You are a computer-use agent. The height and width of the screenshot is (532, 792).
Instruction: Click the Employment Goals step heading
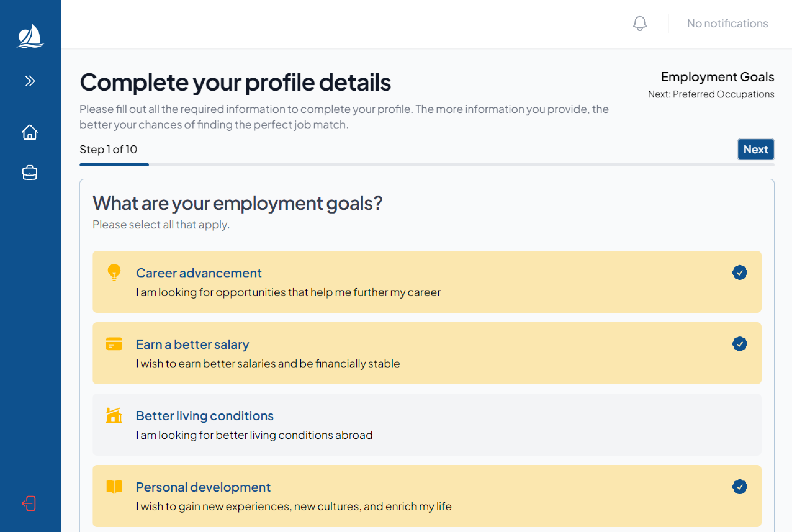pyautogui.click(x=717, y=77)
